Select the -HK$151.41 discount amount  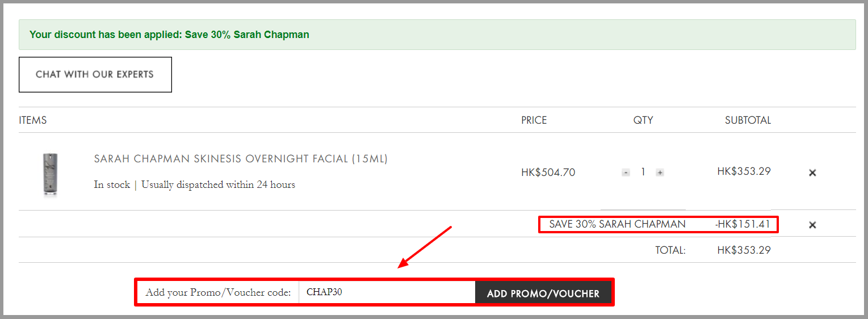click(x=743, y=224)
